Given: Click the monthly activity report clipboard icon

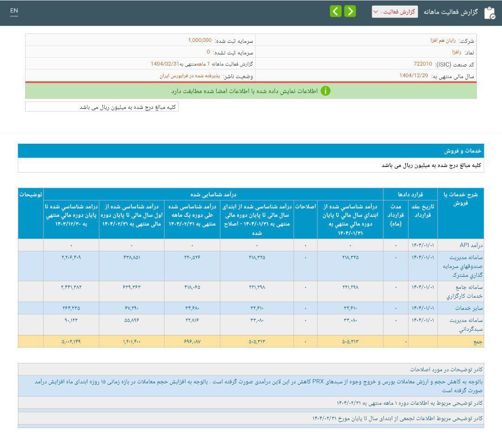Looking at the screenshot, I should point(489,13).
